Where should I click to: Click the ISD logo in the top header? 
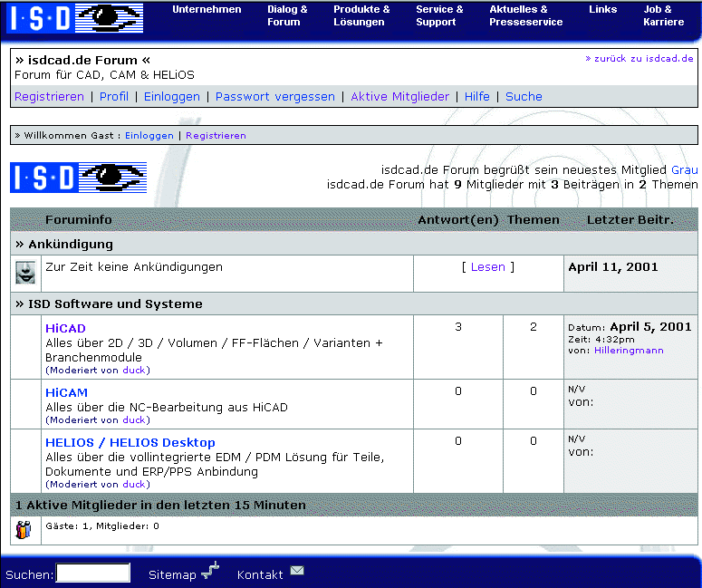click(x=75, y=18)
